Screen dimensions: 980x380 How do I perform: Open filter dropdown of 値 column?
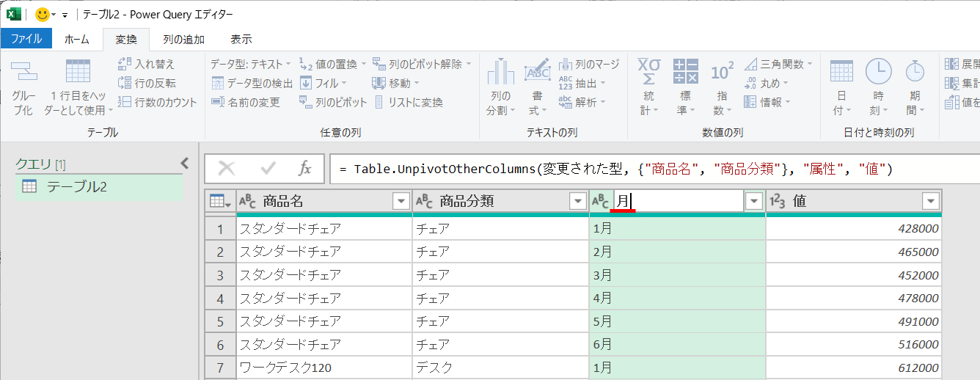931,201
